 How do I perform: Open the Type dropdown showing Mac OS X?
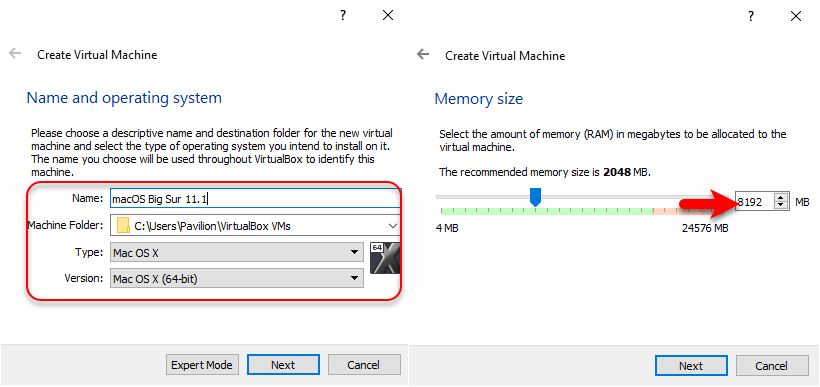click(237, 253)
